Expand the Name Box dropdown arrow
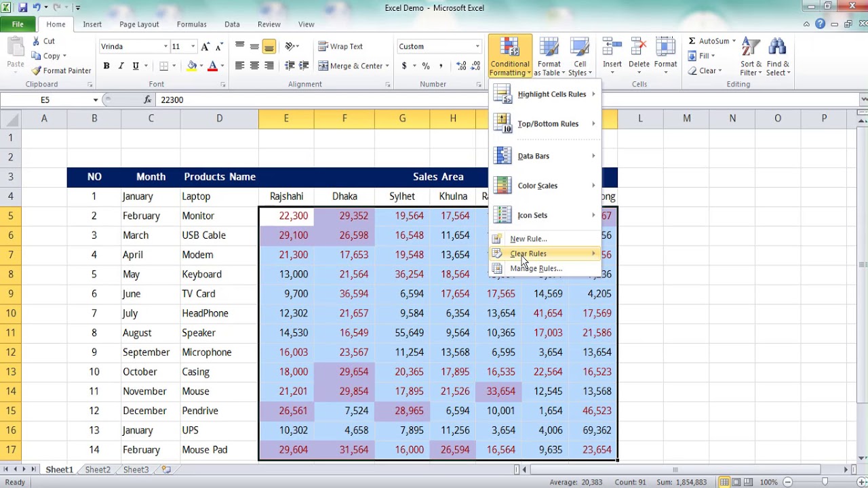 pos(96,100)
